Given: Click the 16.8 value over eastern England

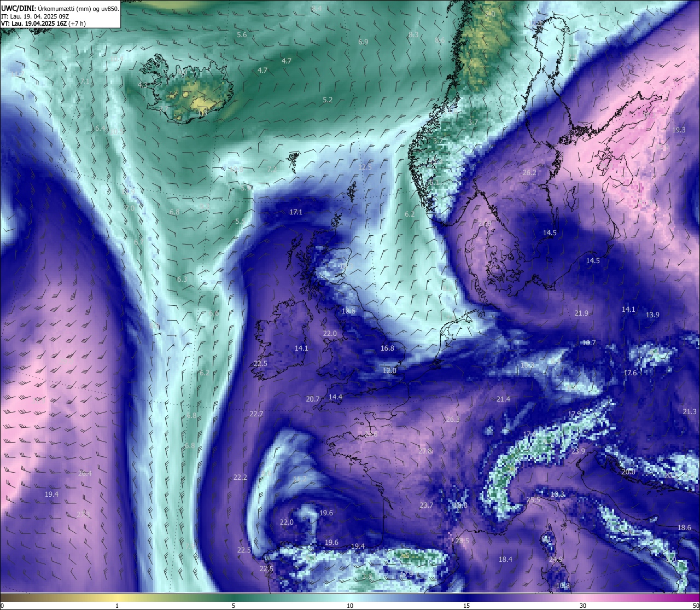Looking at the screenshot, I should click(387, 348).
